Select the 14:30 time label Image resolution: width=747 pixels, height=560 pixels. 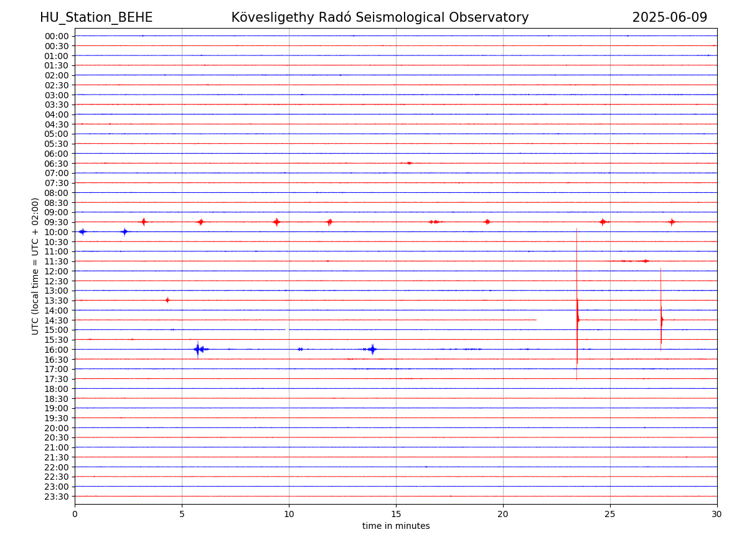click(57, 320)
